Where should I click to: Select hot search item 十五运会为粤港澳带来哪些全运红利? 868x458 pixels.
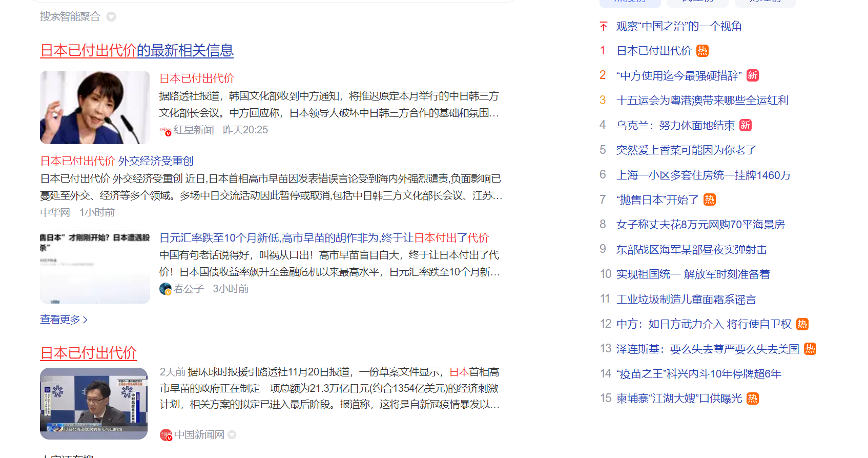(x=702, y=101)
